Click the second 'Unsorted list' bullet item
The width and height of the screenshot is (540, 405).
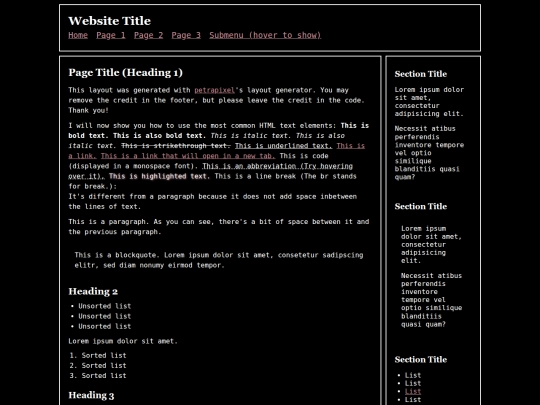[x=105, y=316]
